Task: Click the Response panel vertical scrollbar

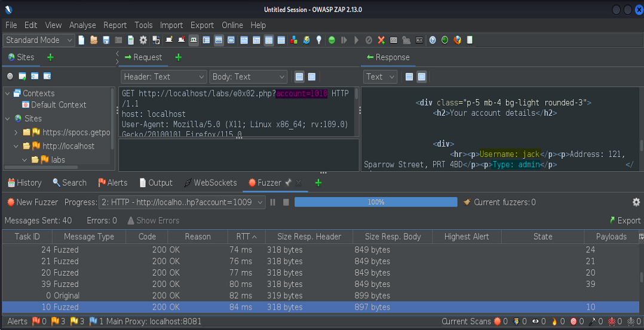Action: click(642, 145)
